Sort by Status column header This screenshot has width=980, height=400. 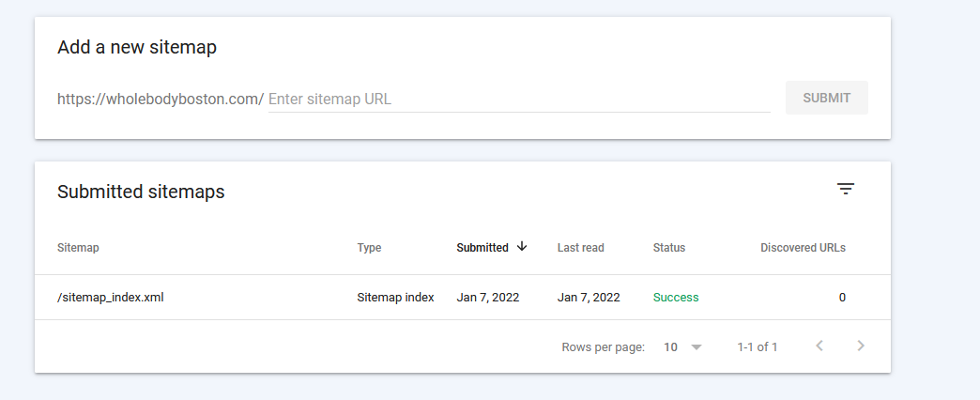pyautogui.click(x=668, y=248)
